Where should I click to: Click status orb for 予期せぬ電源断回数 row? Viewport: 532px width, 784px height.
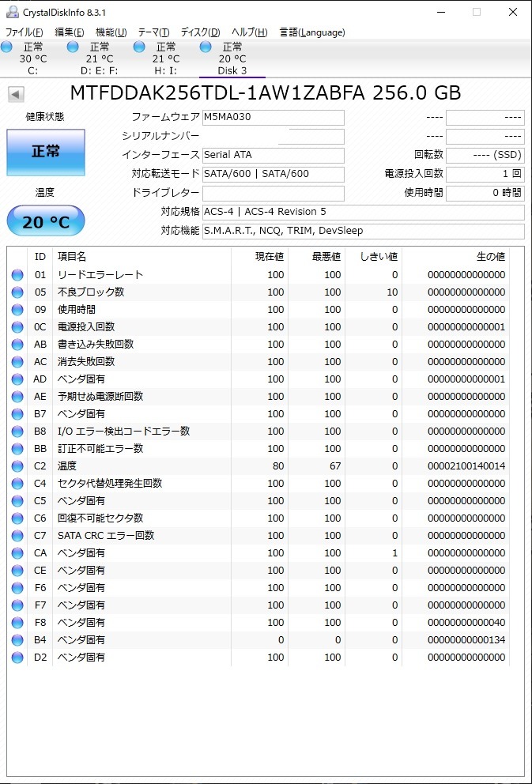(x=17, y=397)
